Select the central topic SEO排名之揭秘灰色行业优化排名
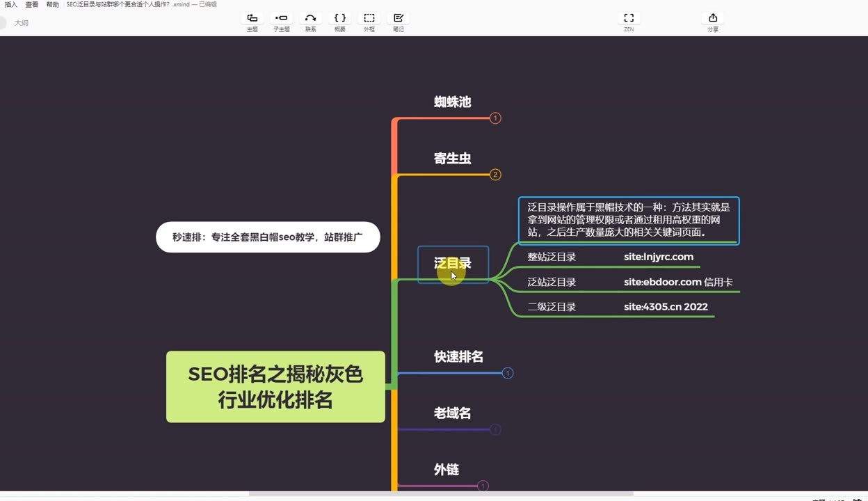The image size is (868, 501). [275, 387]
